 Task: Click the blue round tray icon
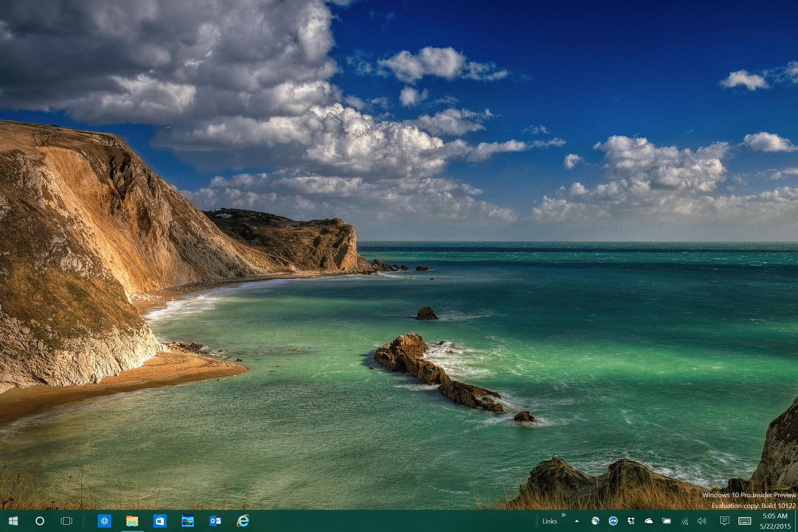click(x=613, y=521)
